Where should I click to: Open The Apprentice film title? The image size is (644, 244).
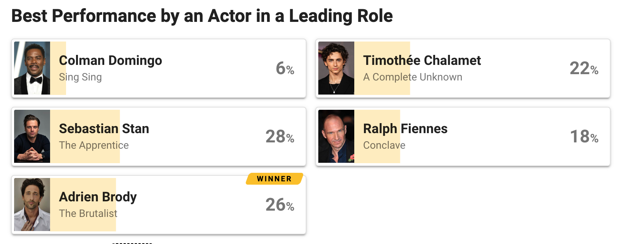point(94,145)
